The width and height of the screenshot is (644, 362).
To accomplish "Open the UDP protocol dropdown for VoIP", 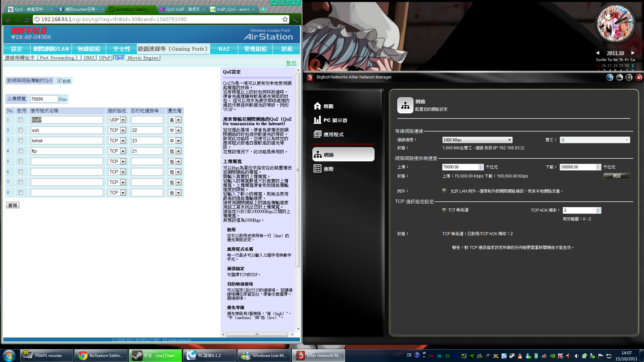I will pos(117,120).
